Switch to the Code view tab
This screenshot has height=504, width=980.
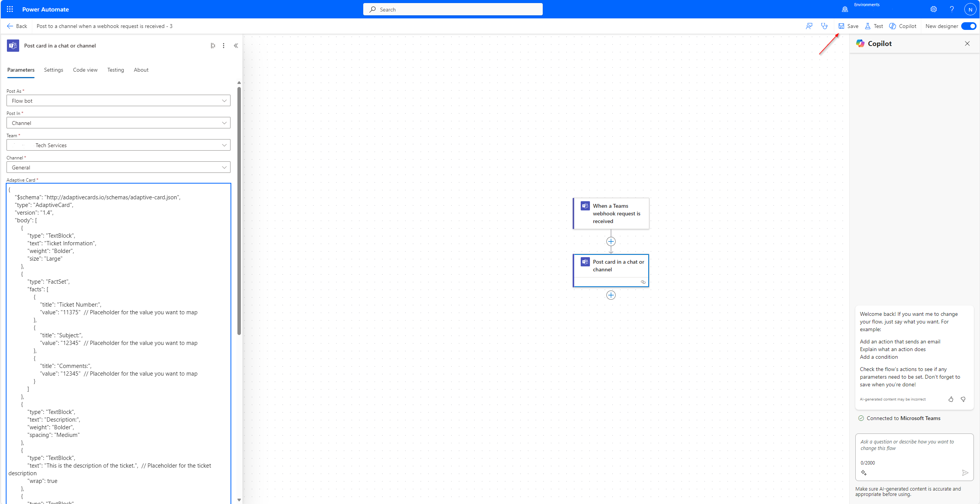(85, 70)
